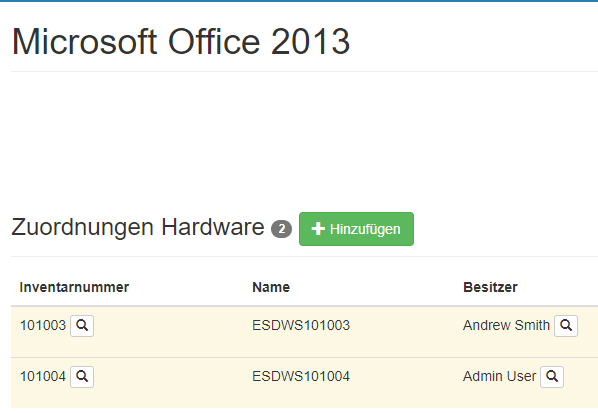The width and height of the screenshot is (598, 413).
Task: Click the hardware name ESDWS101003
Action: point(301,326)
